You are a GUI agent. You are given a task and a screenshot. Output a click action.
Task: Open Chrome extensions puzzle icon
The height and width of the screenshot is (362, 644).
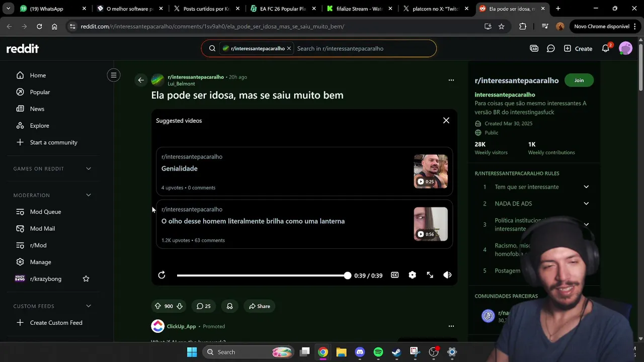(x=523, y=27)
